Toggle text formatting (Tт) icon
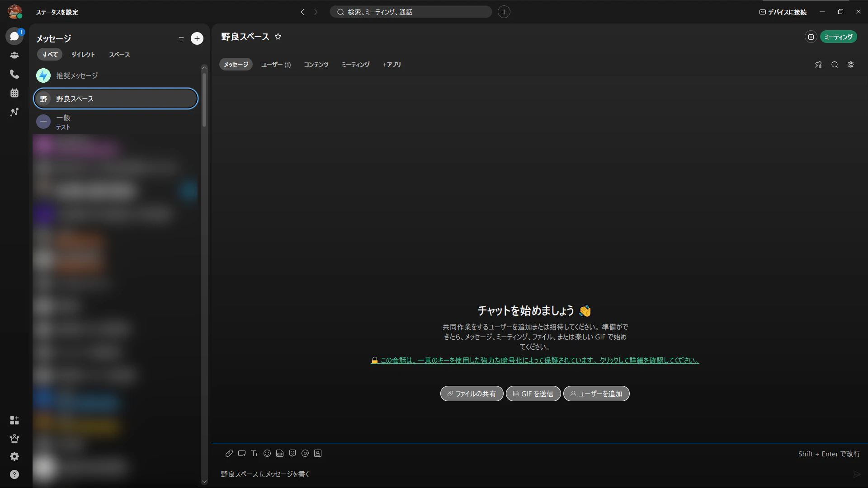 coord(255,453)
